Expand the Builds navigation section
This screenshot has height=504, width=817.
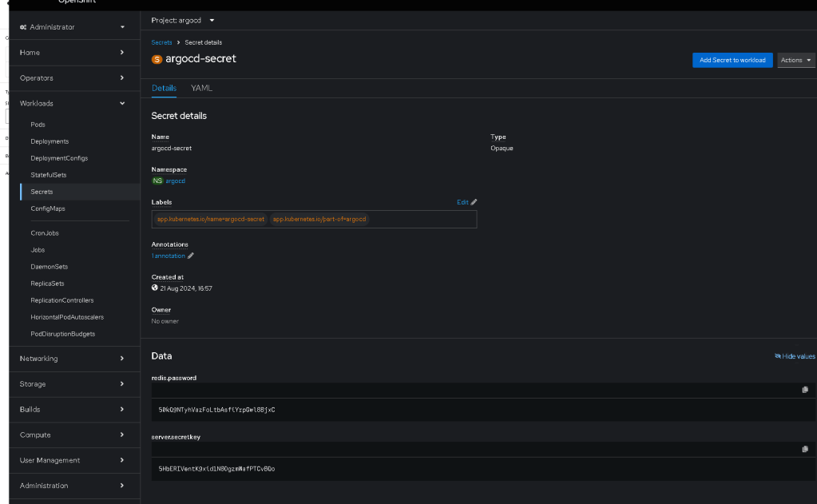[x=73, y=410]
